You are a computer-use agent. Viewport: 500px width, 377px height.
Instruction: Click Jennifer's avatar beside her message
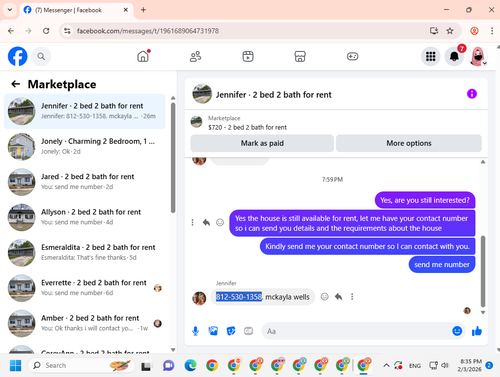[199, 298]
